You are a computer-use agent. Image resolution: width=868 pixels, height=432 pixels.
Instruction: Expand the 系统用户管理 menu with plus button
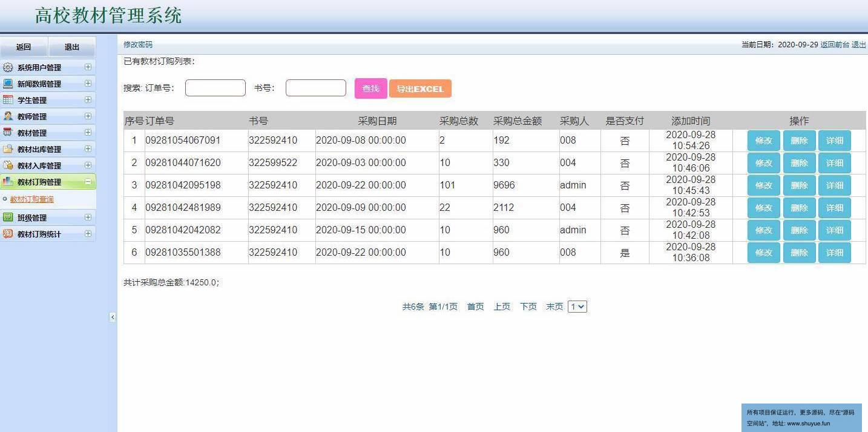(88, 67)
